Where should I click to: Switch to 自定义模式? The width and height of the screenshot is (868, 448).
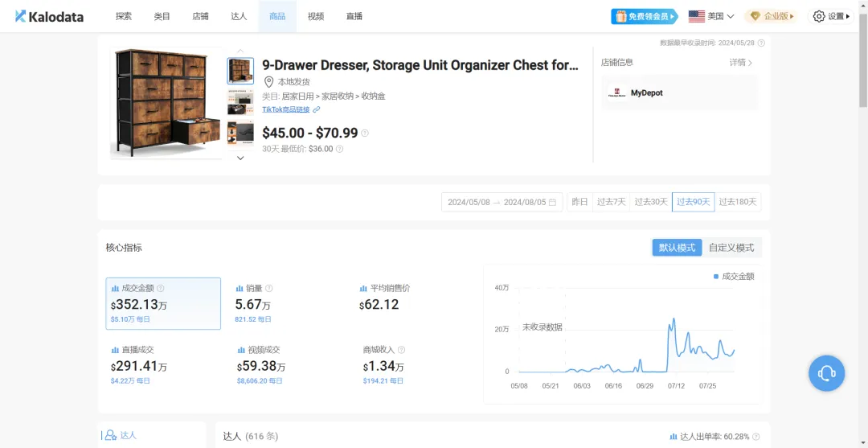pos(731,248)
